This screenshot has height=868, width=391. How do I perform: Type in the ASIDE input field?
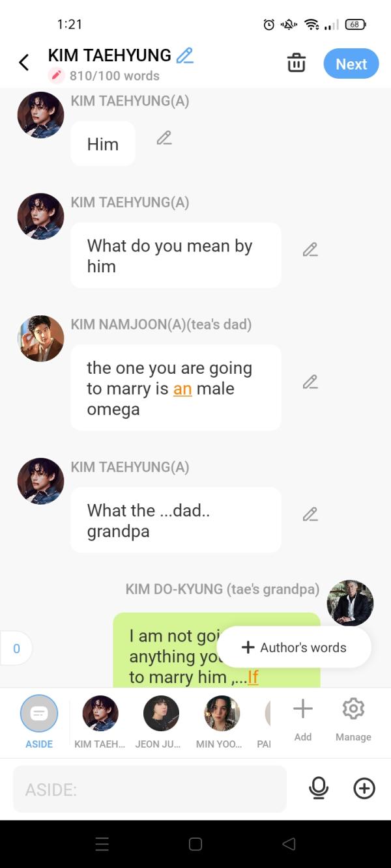coord(150,789)
